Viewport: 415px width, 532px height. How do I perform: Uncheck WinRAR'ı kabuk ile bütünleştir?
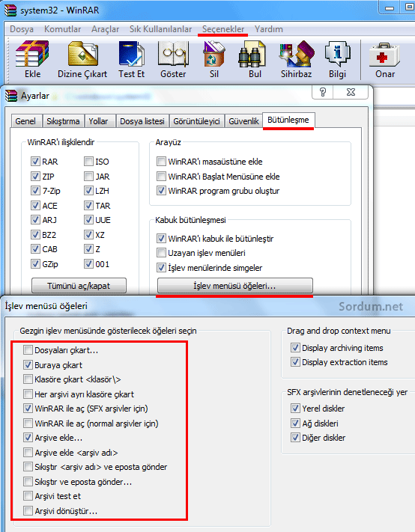161,239
